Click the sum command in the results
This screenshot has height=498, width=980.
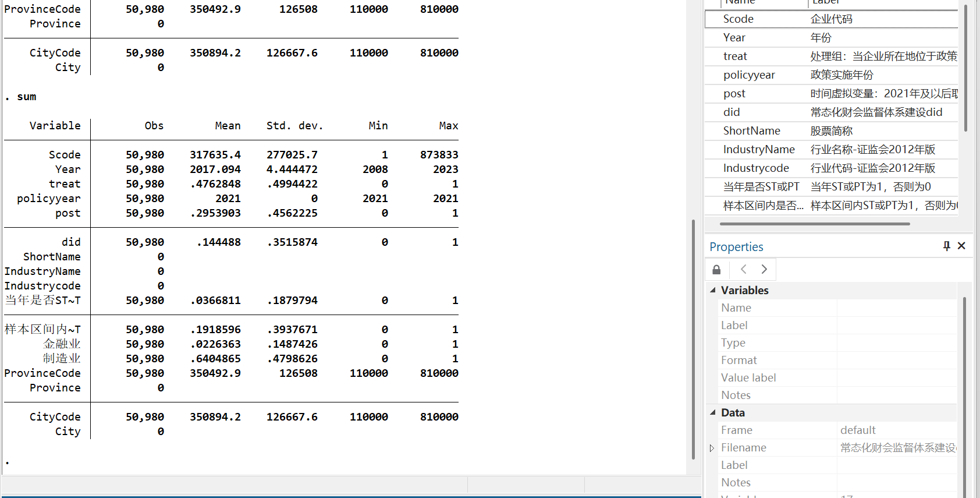pyautogui.click(x=27, y=97)
